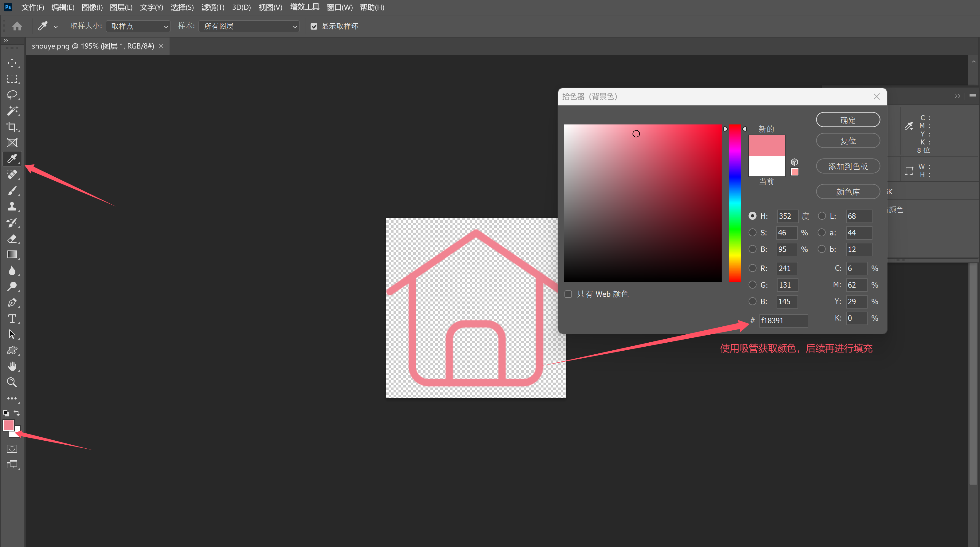Open the 样本 所有图层 dropdown

(249, 26)
